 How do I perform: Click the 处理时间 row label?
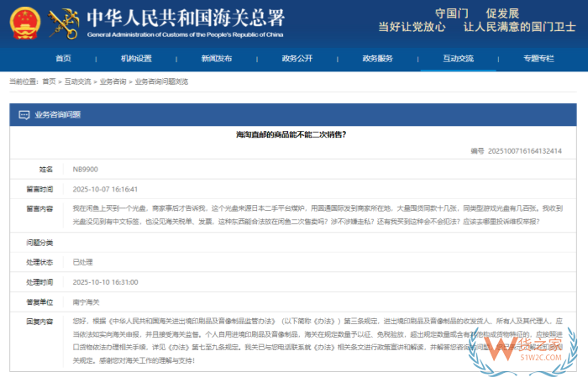pyautogui.click(x=39, y=282)
